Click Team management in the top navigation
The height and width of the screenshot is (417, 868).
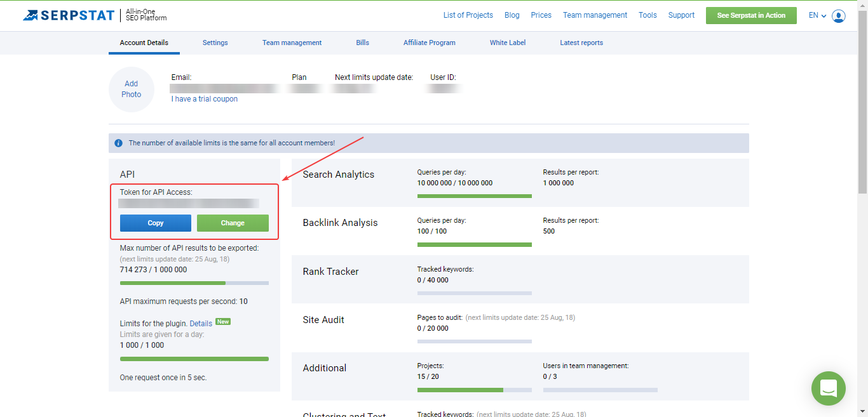click(x=595, y=15)
